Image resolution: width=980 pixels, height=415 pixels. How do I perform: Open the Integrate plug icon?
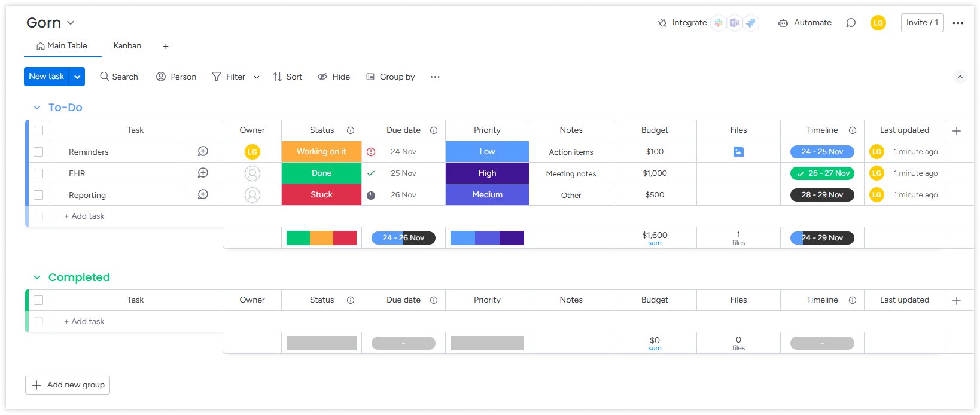tap(662, 23)
